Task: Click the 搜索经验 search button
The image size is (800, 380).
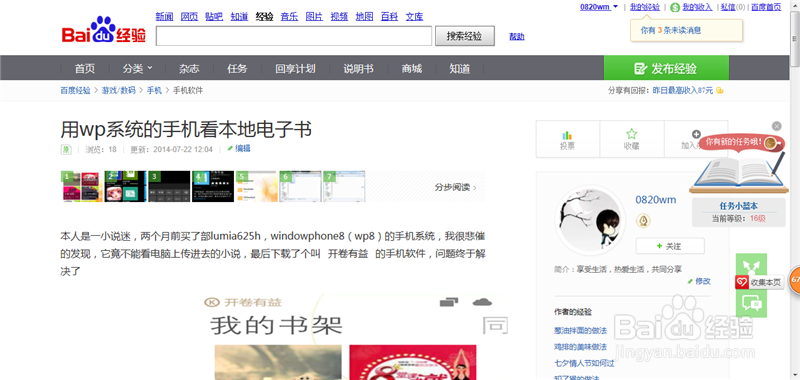Action: (464, 36)
